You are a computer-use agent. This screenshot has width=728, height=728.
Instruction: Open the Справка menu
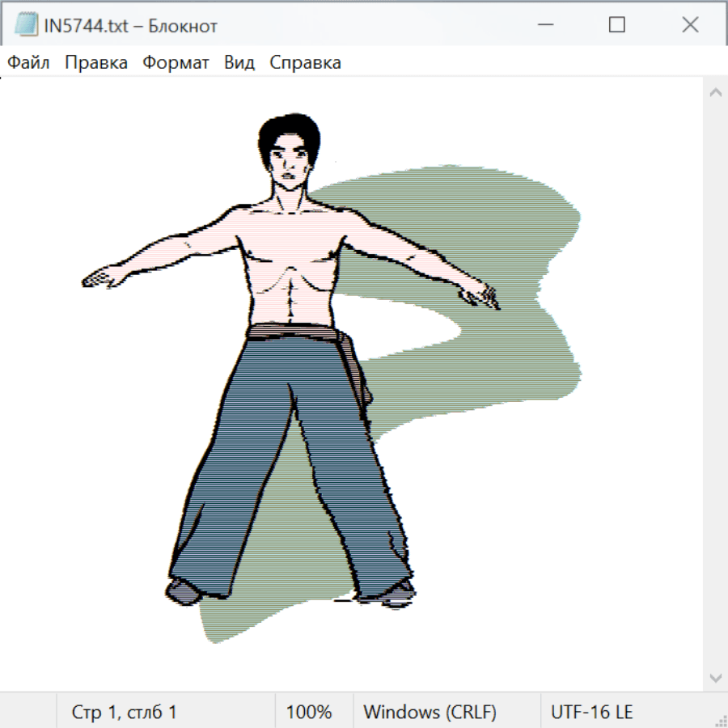pyautogui.click(x=305, y=63)
